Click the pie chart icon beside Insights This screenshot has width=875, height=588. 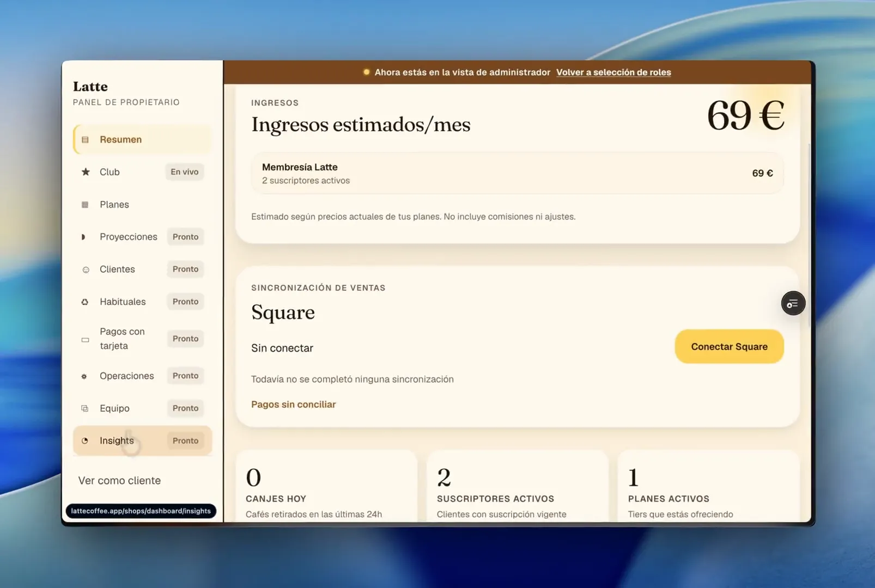85,441
